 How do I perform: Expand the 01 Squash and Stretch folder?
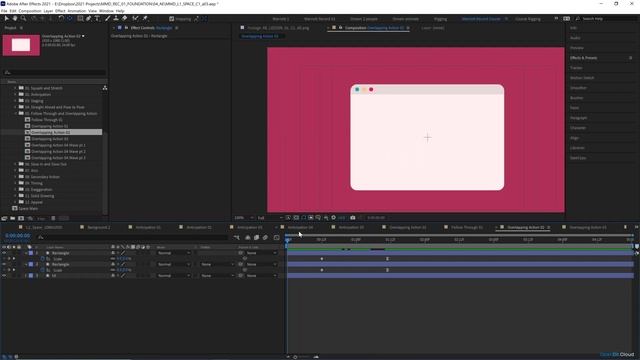pos(16,88)
